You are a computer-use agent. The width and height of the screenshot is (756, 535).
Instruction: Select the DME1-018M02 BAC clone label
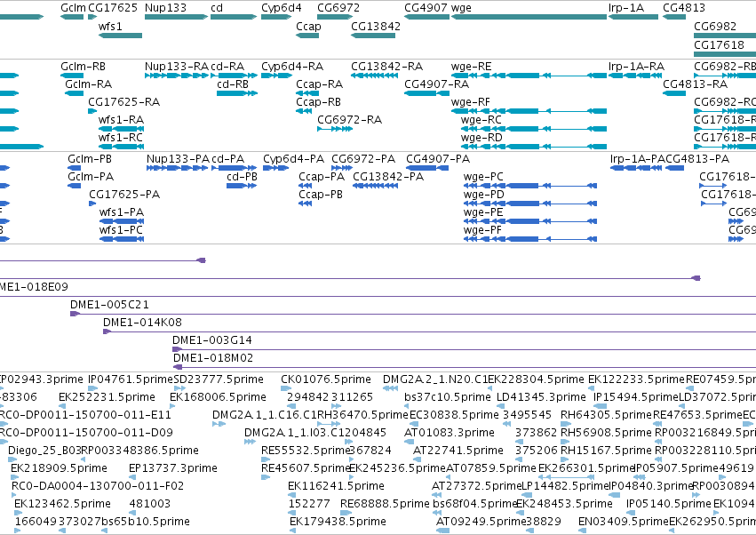[x=213, y=357]
